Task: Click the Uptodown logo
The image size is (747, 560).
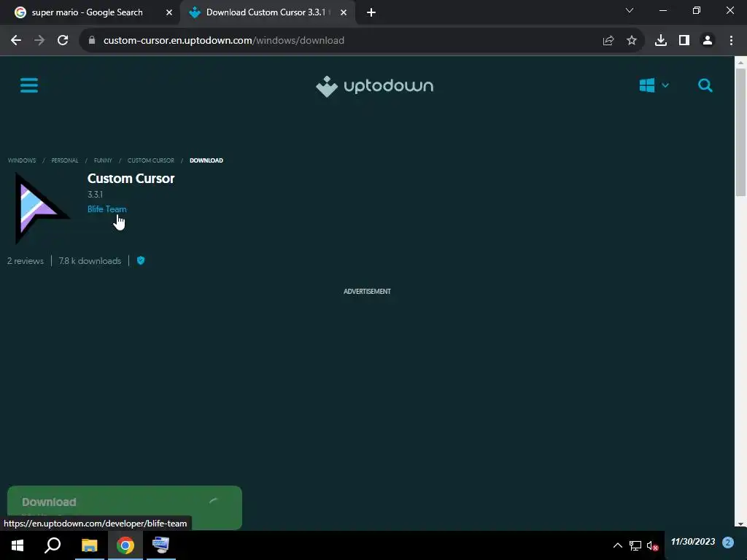Action: [374, 86]
